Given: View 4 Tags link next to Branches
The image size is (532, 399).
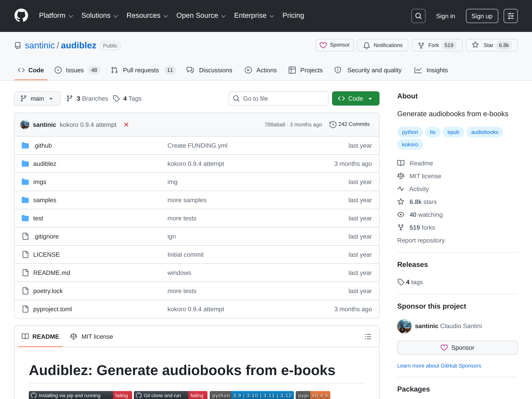Looking at the screenshot, I should click(x=127, y=98).
